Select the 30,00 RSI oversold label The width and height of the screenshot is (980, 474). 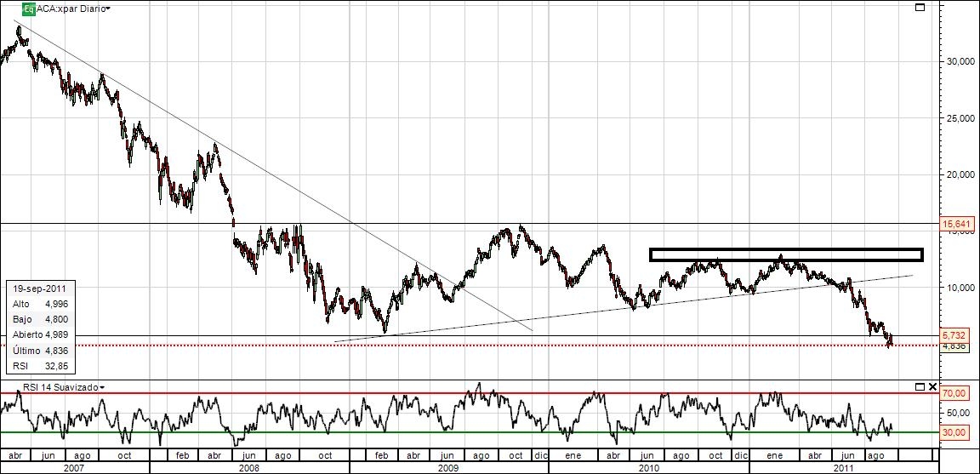(x=954, y=432)
